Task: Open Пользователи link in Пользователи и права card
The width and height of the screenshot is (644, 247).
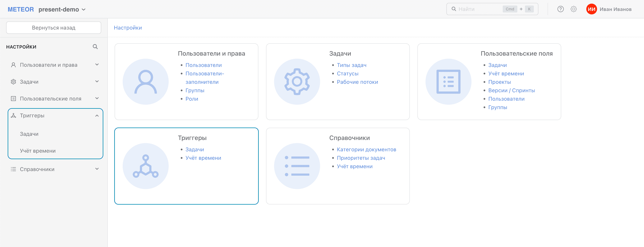Action: click(204, 65)
